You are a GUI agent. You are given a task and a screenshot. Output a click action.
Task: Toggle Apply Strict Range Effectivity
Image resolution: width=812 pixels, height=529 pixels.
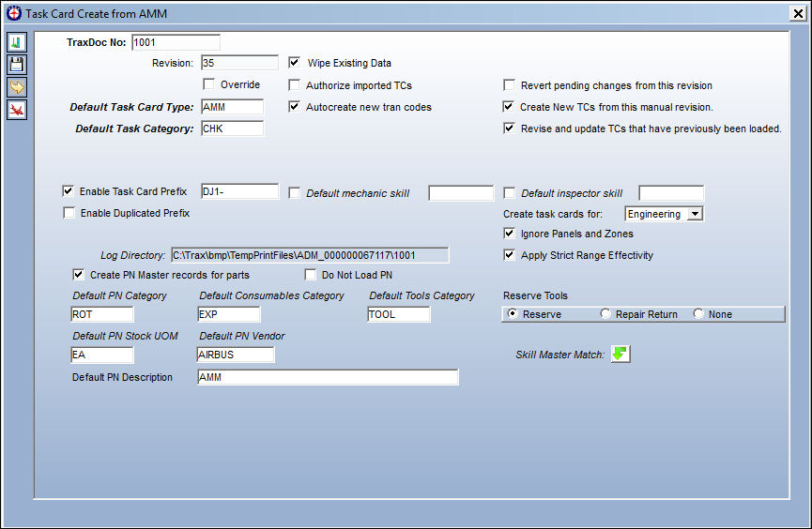tap(509, 255)
